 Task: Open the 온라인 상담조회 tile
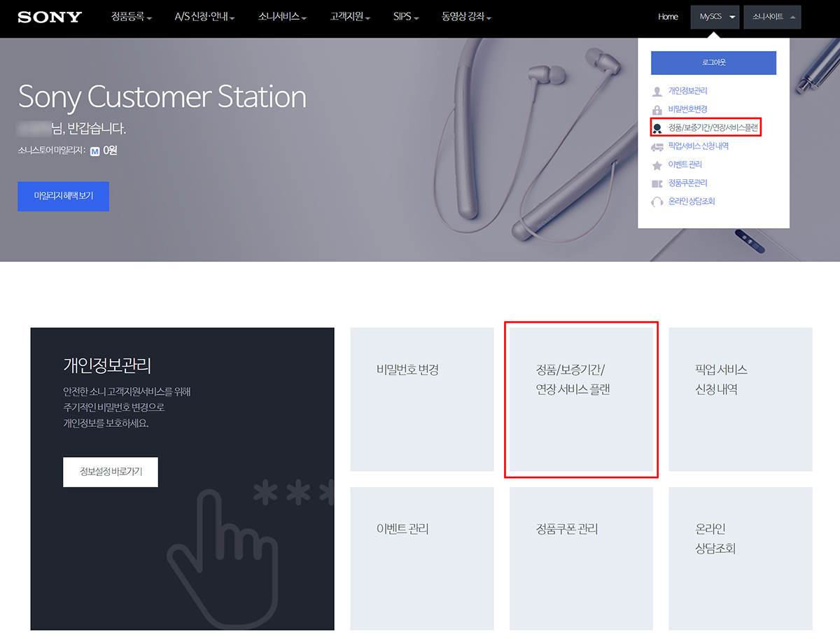point(741,559)
